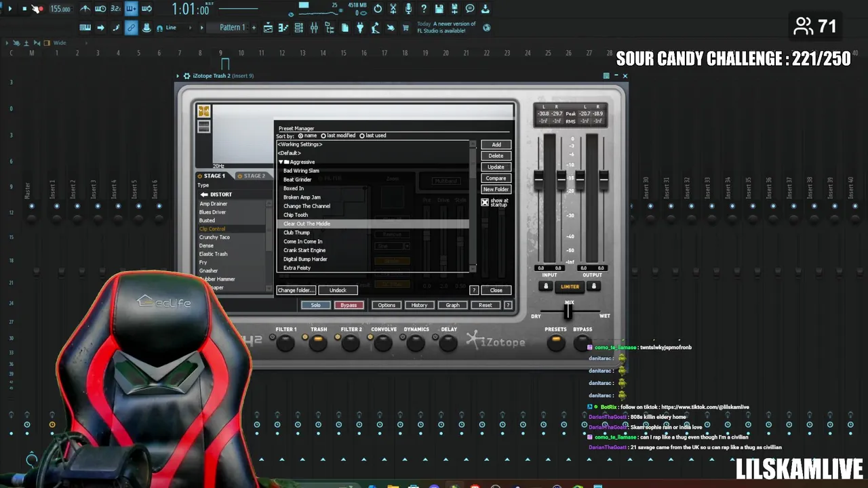Click the tempo field showing 155.000
Viewport: 868px width, 488px height.
click(x=60, y=9)
